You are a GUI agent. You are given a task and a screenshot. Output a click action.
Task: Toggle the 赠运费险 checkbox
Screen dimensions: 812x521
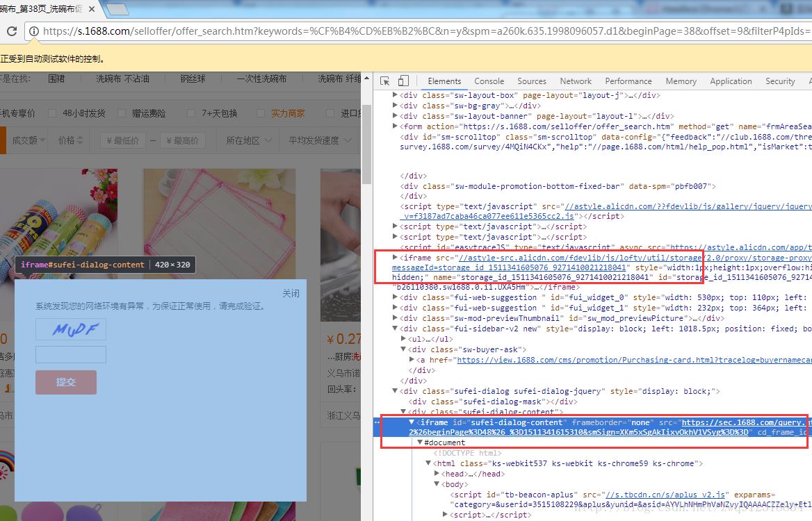click(x=122, y=113)
